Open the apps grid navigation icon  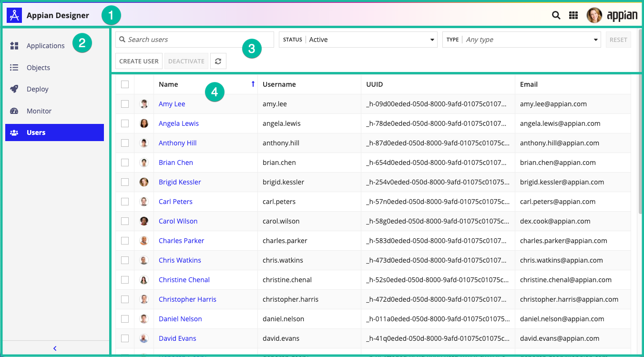click(x=573, y=15)
